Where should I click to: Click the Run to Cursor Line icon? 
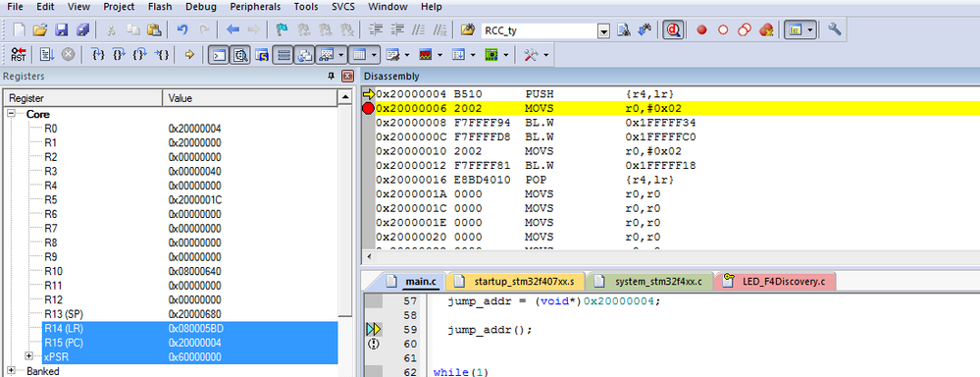tap(162, 55)
